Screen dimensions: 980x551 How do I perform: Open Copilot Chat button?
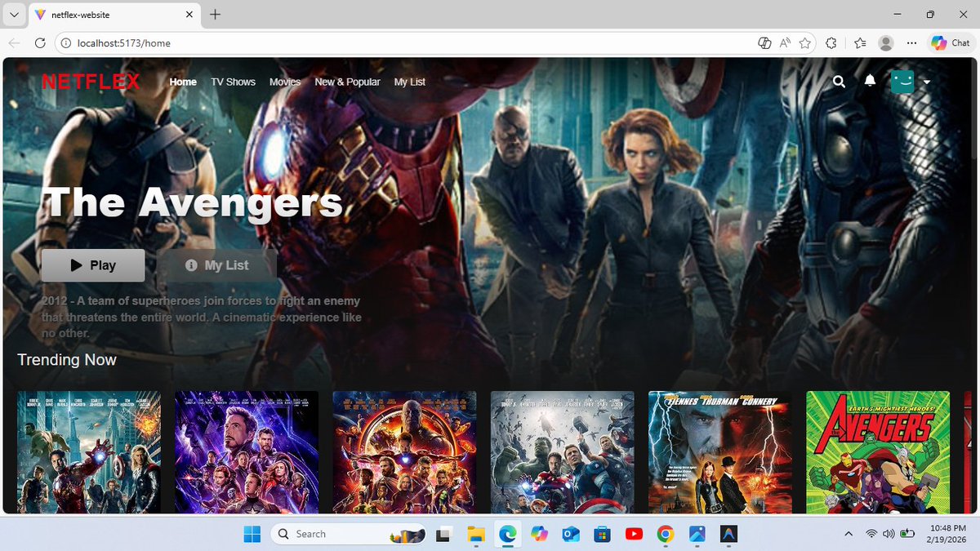[951, 43]
